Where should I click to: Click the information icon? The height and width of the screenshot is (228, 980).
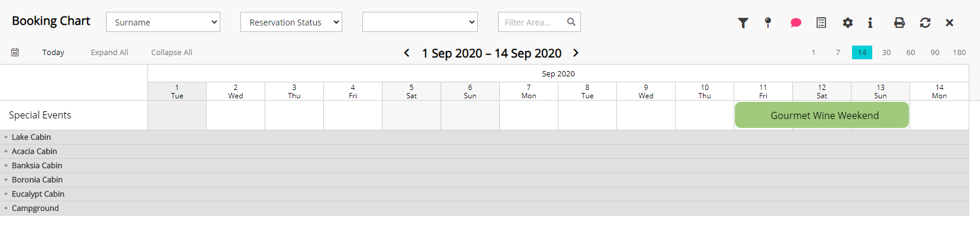point(870,23)
